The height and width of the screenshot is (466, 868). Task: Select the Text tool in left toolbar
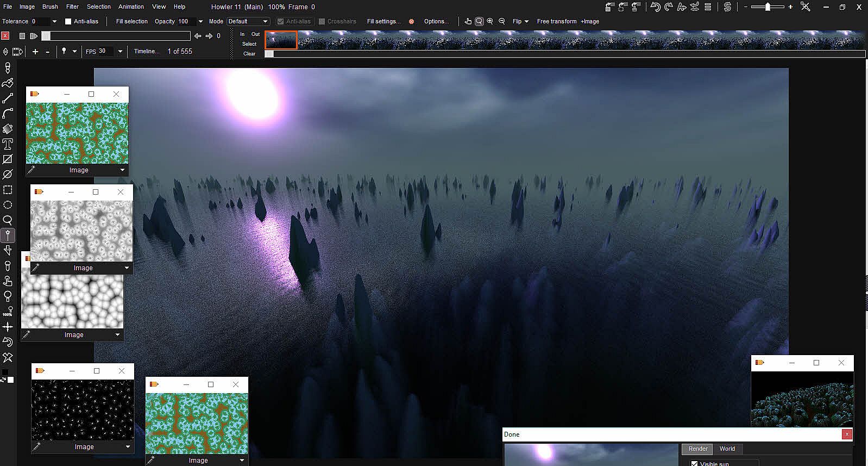pyautogui.click(x=8, y=144)
